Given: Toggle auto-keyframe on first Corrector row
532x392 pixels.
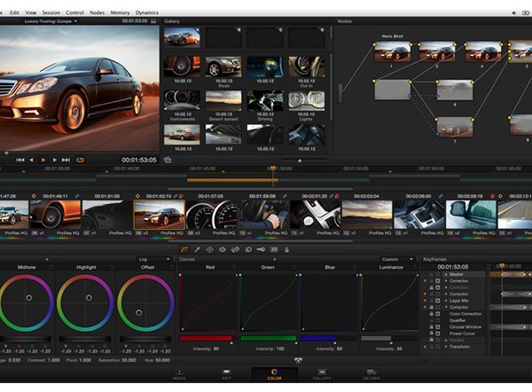Looking at the screenshot, I should tap(438, 281).
